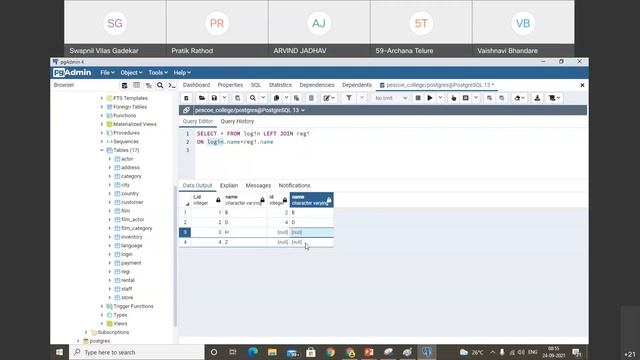This screenshot has width=640, height=360.
Task: Open the No limit rows dropdown
Action: pos(391,98)
